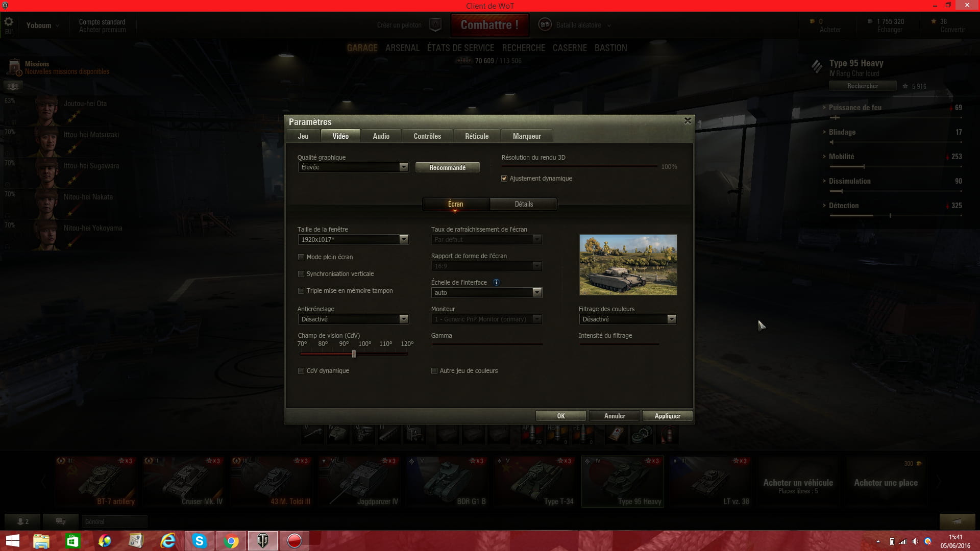Adjust the Champ de vision slider
This screenshot has width=980, height=551.
(354, 354)
